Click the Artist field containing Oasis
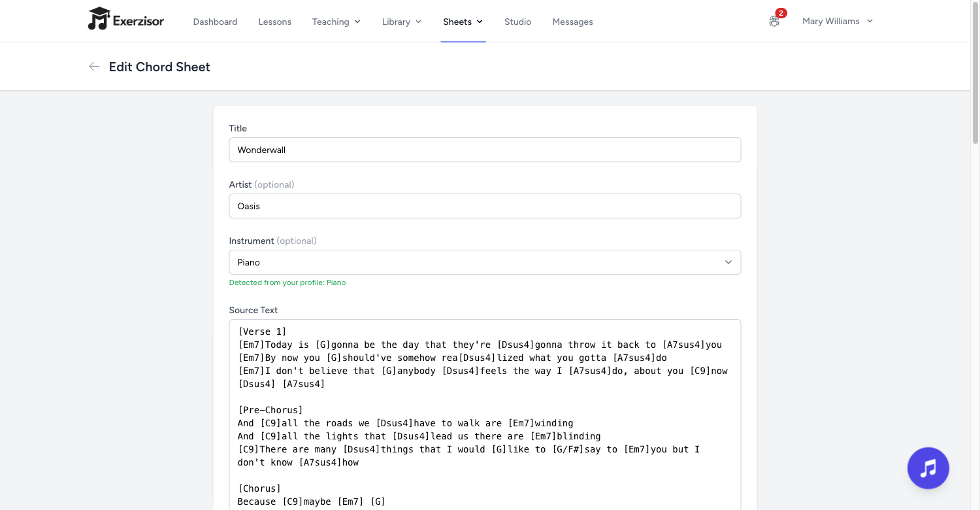The image size is (980, 510). pyautogui.click(x=485, y=206)
